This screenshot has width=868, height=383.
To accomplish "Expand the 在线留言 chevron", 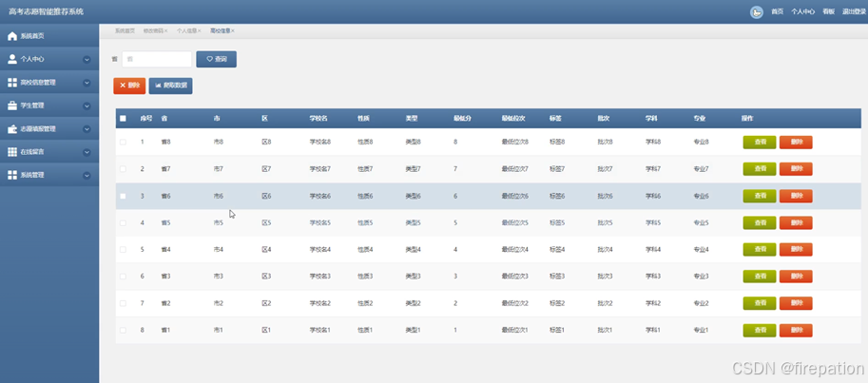I will 87,152.
